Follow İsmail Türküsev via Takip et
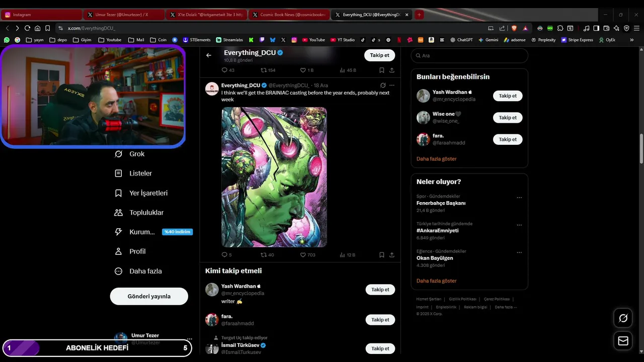The width and height of the screenshot is (644, 362). [x=380, y=348]
